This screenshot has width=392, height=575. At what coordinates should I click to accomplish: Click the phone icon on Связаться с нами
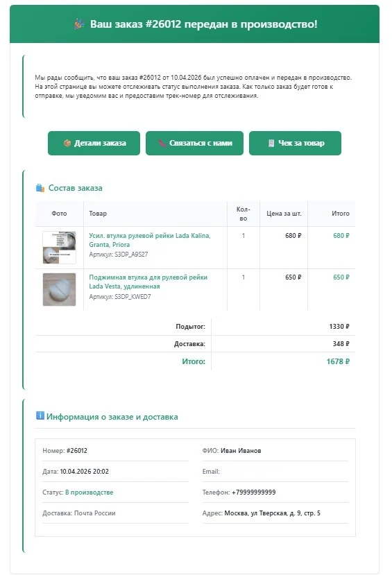click(x=162, y=143)
